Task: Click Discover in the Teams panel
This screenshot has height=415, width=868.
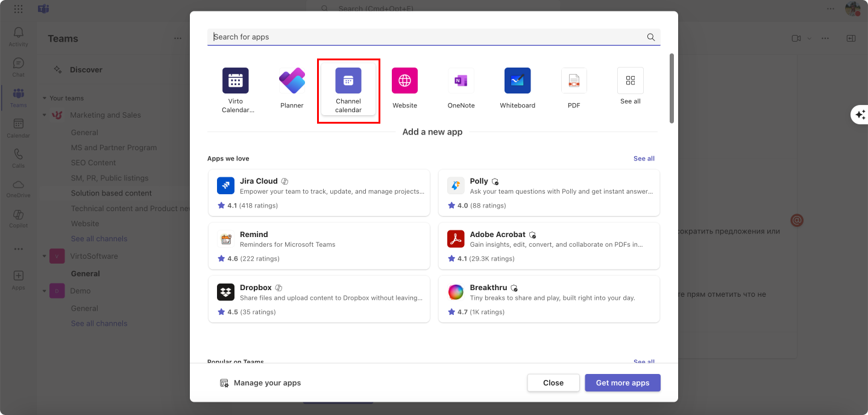Action: 86,70
